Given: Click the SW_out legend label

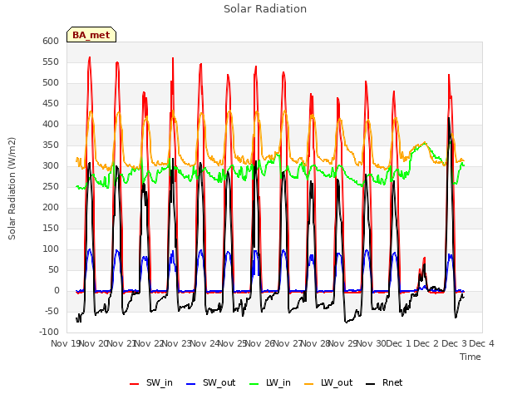Looking at the screenshot, I should tap(219, 383).
